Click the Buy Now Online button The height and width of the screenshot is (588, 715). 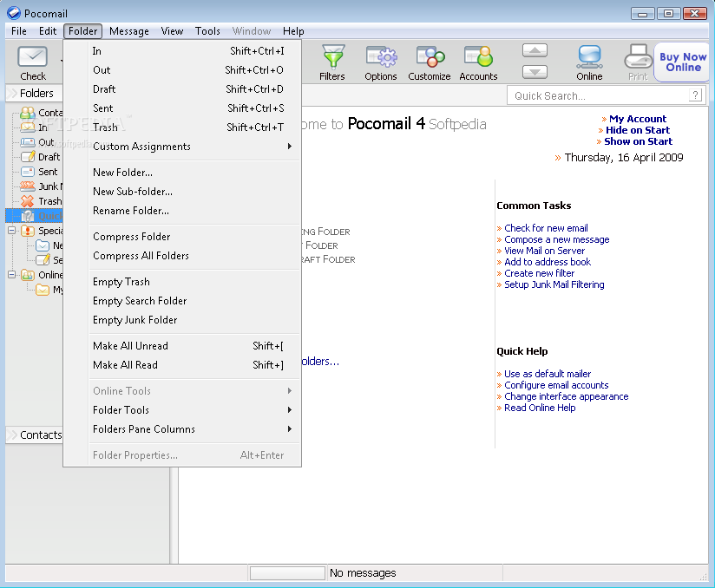(683, 62)
